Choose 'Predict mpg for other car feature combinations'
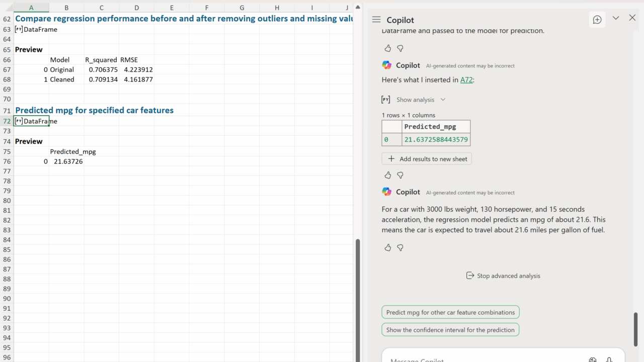 [450, 312]
